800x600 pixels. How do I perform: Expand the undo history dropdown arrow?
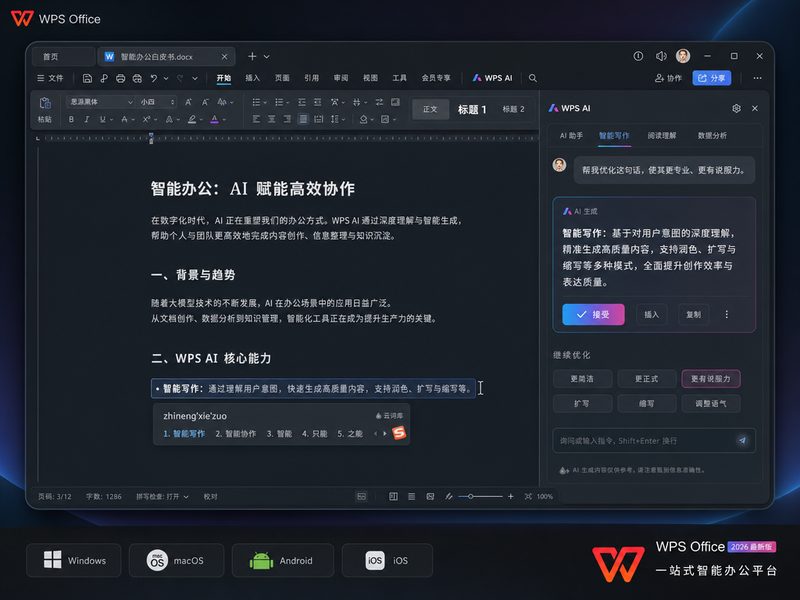click(166, 78)
